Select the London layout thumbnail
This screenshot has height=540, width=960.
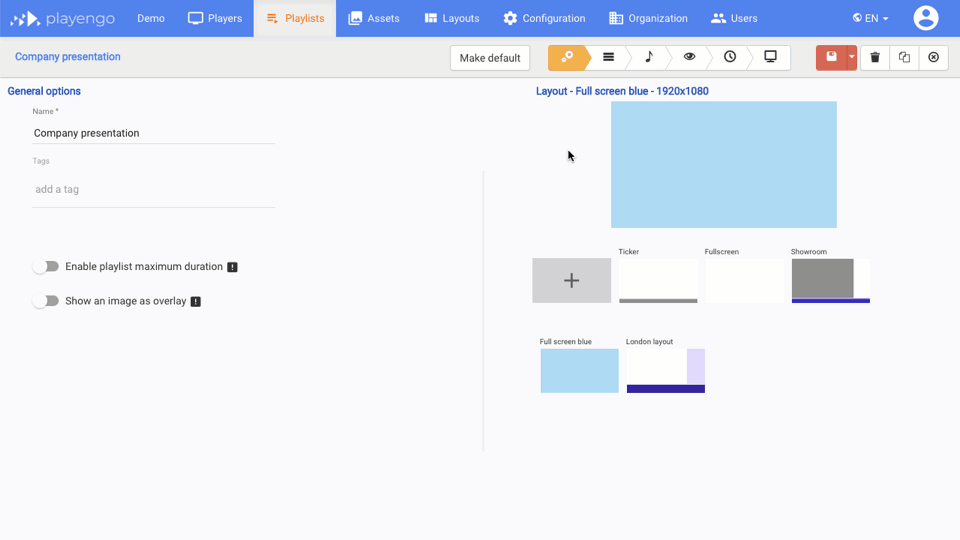coord(666,370)
